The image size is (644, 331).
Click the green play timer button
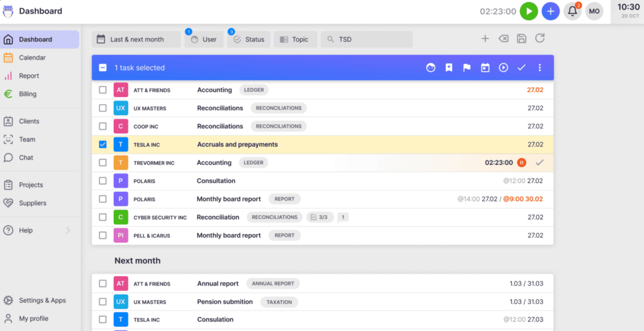[529, 11]
